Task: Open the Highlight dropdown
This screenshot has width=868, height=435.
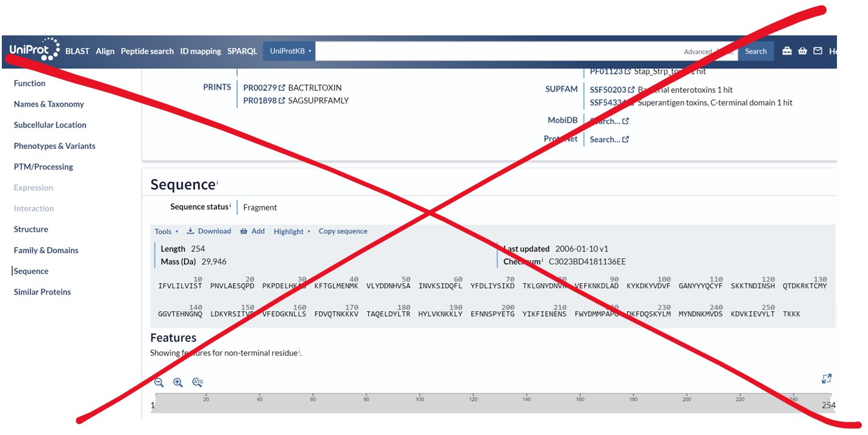Action: pos(292,231)
